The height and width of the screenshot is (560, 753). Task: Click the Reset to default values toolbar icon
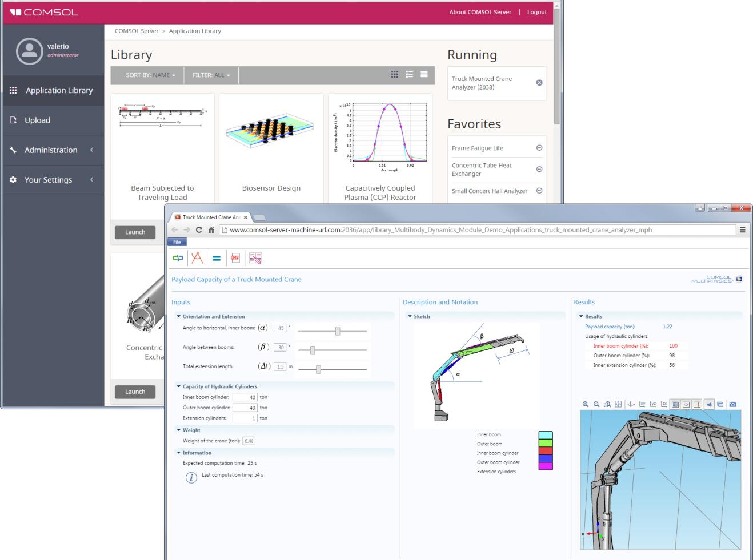pyautogui.click(x=178, y=259)
